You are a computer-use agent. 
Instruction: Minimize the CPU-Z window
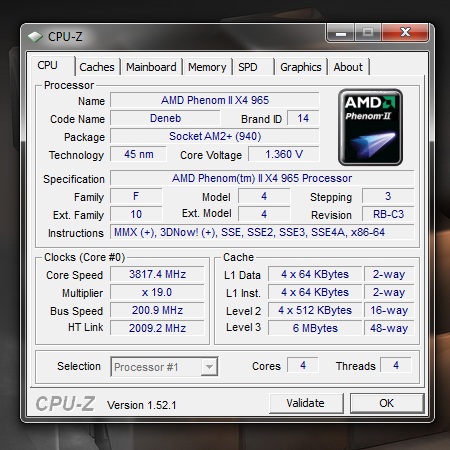tap(341, 33)
